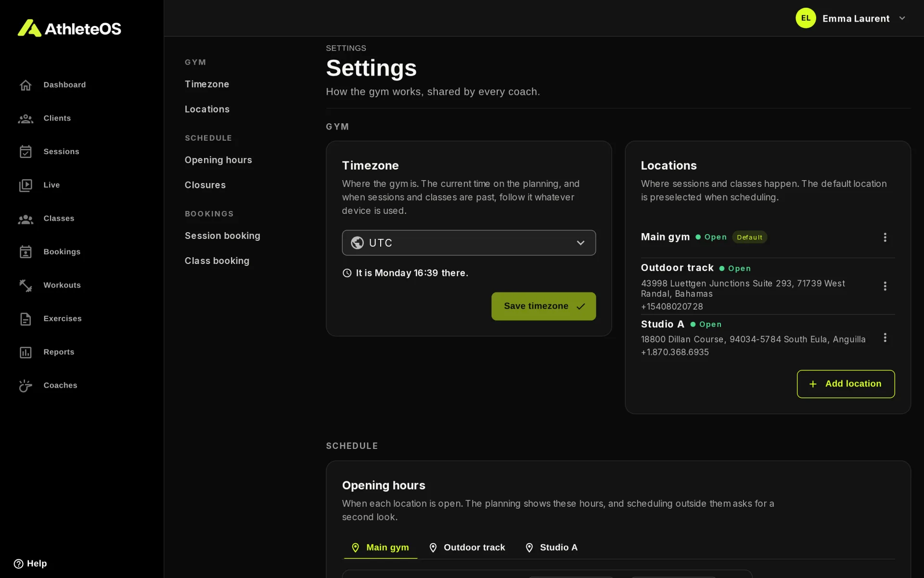
Task: Jump to Class booking section
Action: tap(217, 261)
